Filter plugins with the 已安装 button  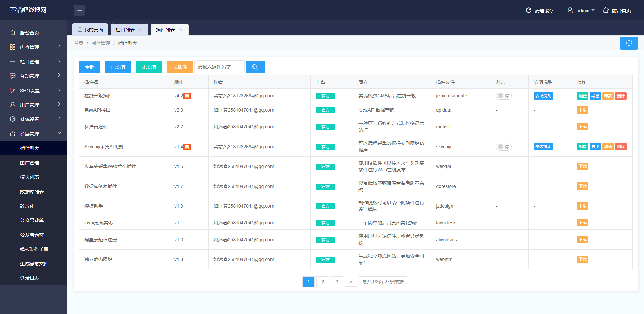point(118,67)
